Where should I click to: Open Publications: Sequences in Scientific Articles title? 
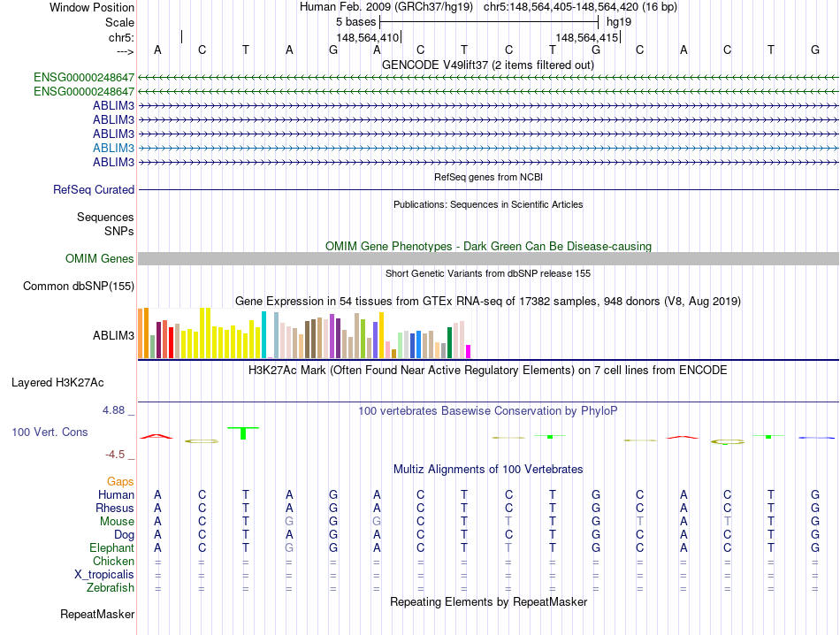[x=488, y=204]
